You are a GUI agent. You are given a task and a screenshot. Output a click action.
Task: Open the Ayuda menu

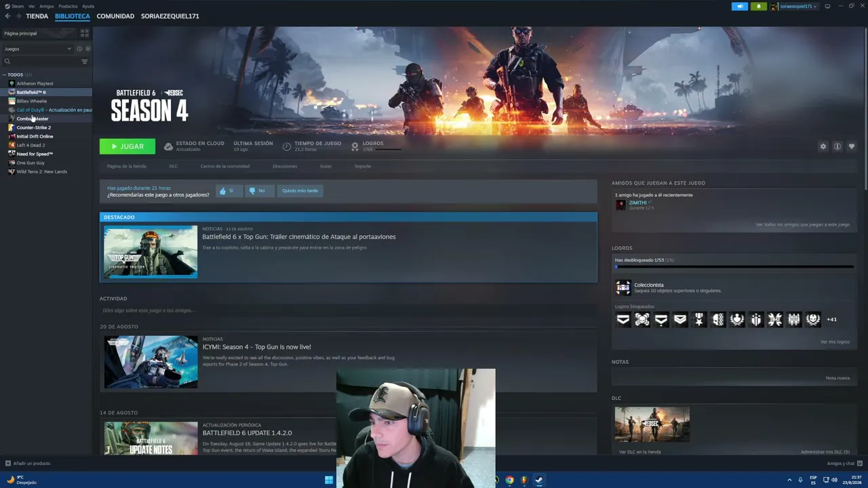[88, 6]
